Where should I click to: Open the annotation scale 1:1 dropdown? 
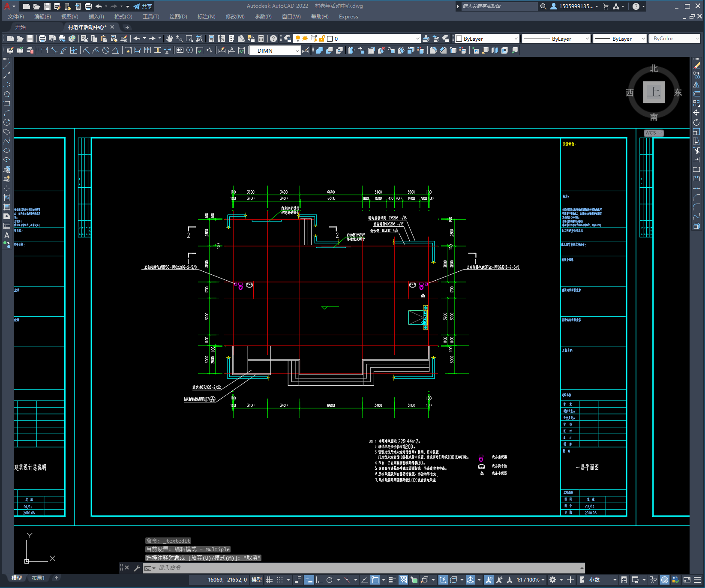(531, 580)
